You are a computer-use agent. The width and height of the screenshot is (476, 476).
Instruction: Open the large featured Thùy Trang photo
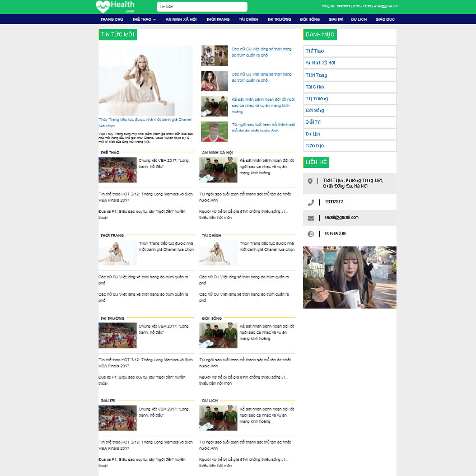point(146,81)
